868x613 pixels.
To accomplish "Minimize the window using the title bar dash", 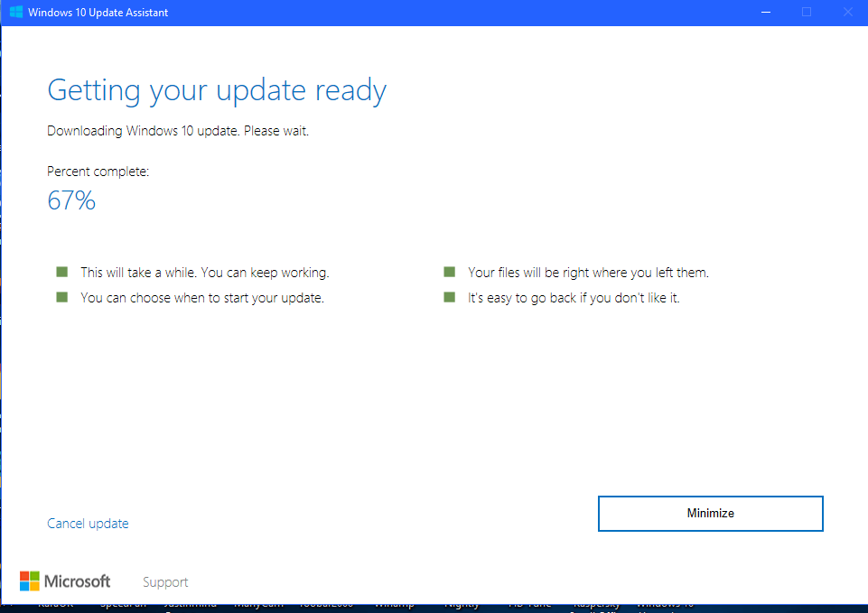I will click(x=766, y=12).
